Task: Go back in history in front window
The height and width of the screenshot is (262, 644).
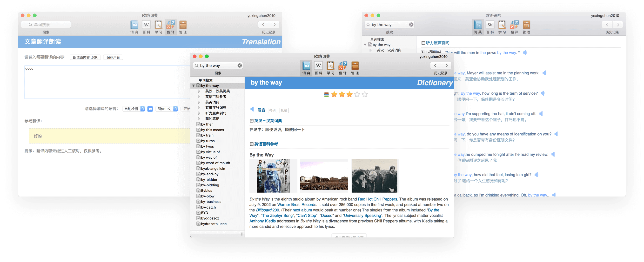Action: [435, 66]
